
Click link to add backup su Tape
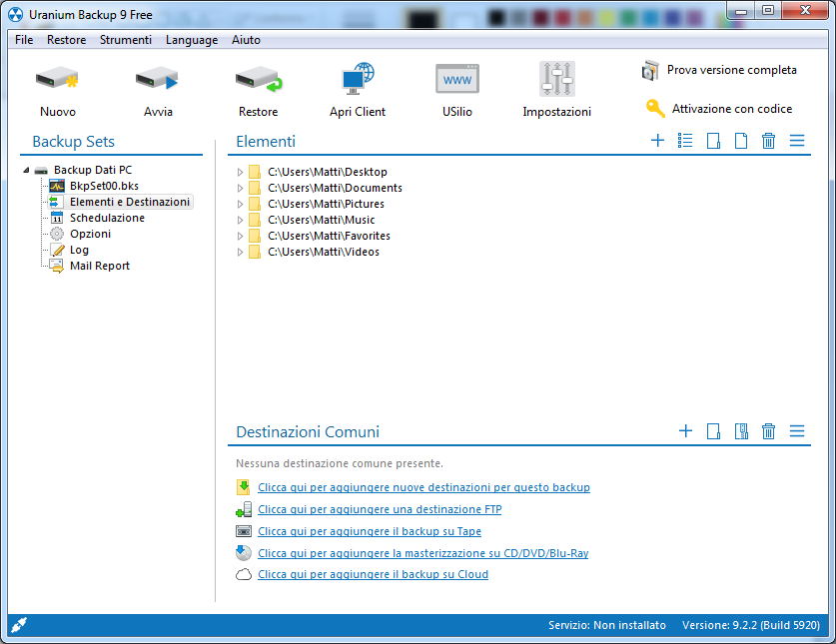click(x=370, y=531)
